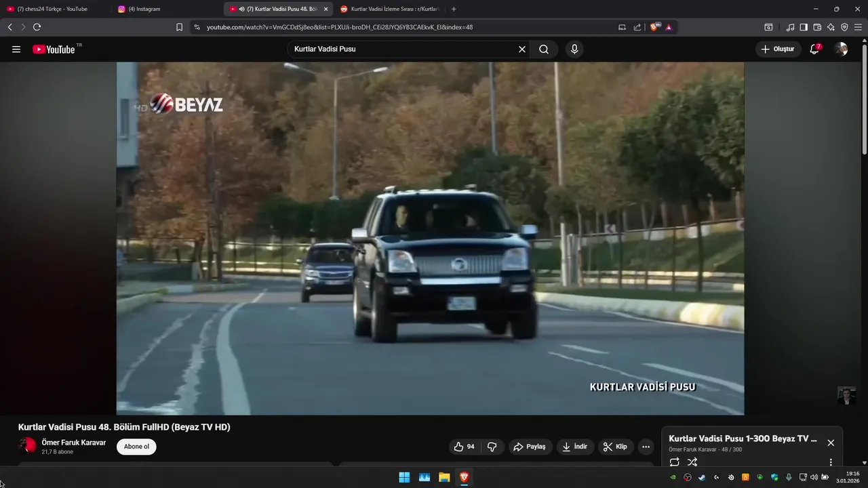
Task: Open the Brave VPN shield icon
Action: pyautogui.click(x=844, y=27)
